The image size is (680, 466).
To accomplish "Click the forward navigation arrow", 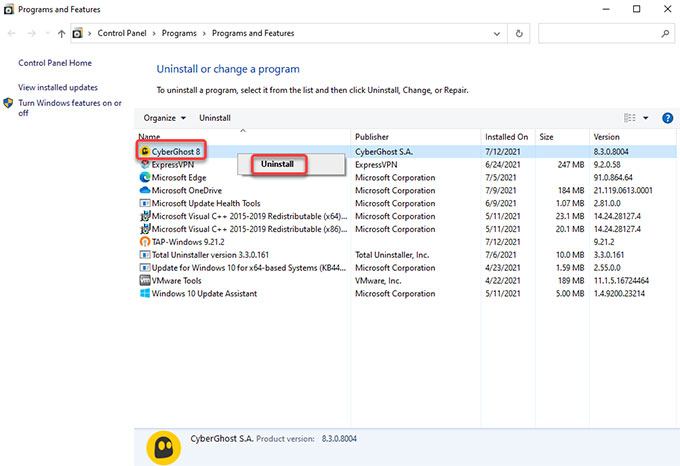I will click(31, 33).
